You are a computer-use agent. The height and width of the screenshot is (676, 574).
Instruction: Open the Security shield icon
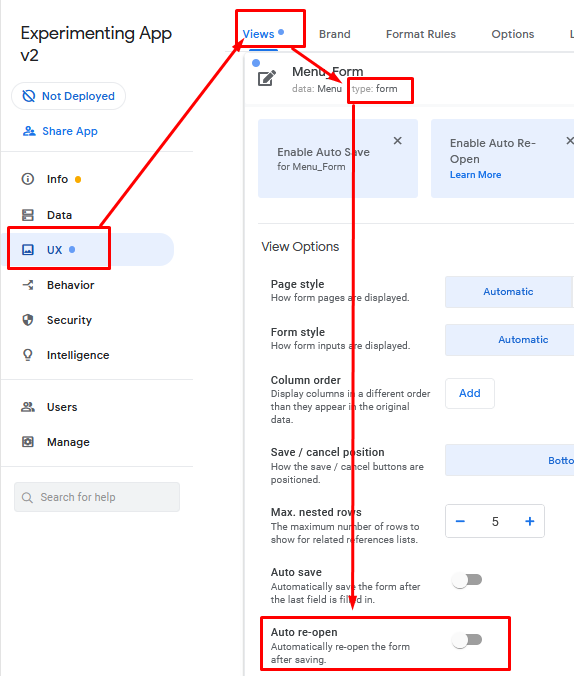pyautogui.click(x=28, y=320)
